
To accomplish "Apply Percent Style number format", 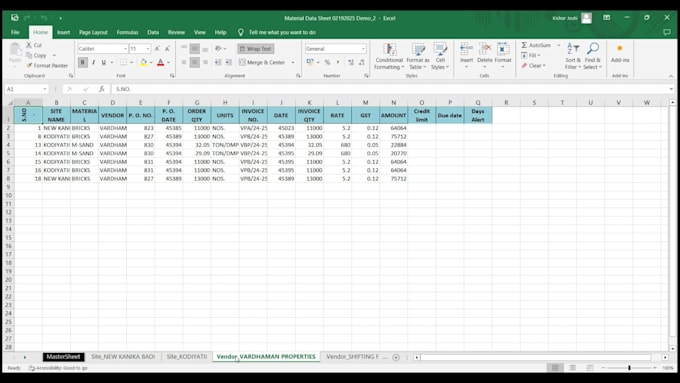I will coord(327,62).
